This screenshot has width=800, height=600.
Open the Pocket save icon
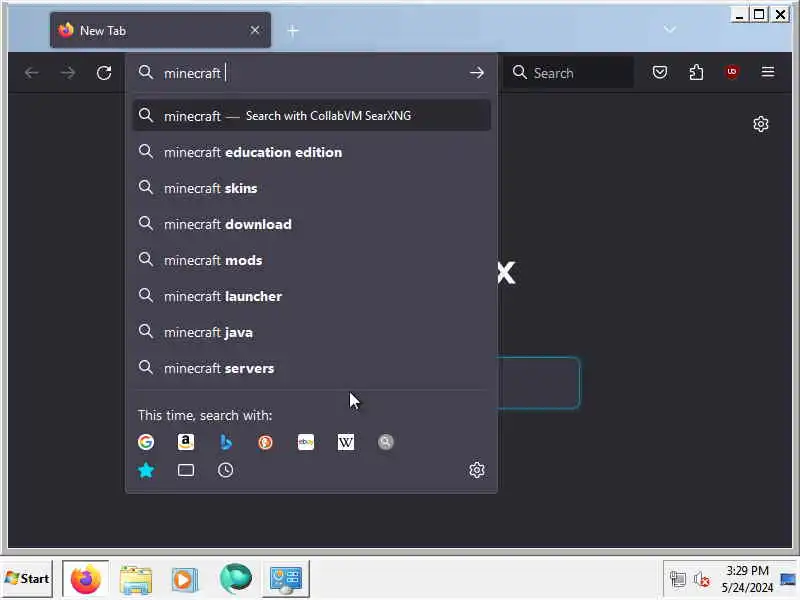660,72
